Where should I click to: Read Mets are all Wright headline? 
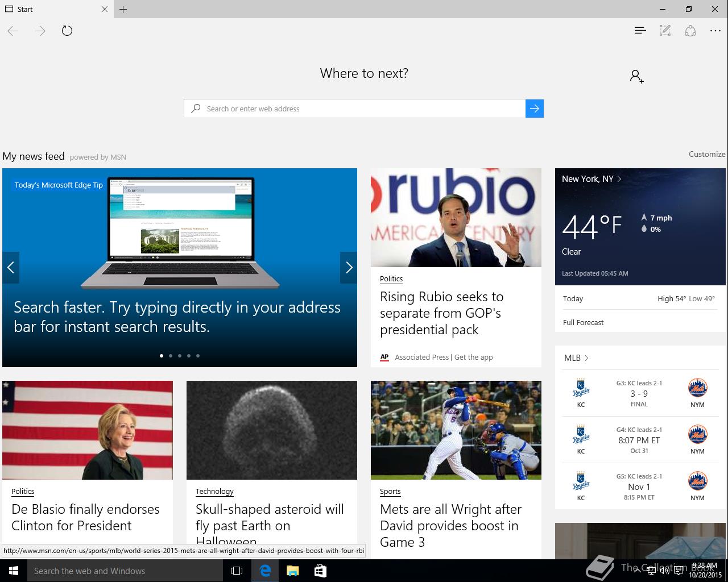(x=450, y=526)
